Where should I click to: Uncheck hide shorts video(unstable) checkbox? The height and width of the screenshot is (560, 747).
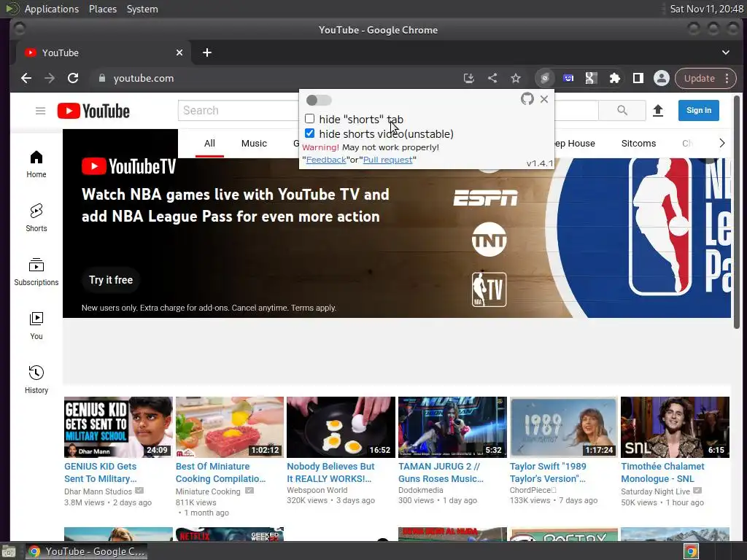[x=309, y=133]
